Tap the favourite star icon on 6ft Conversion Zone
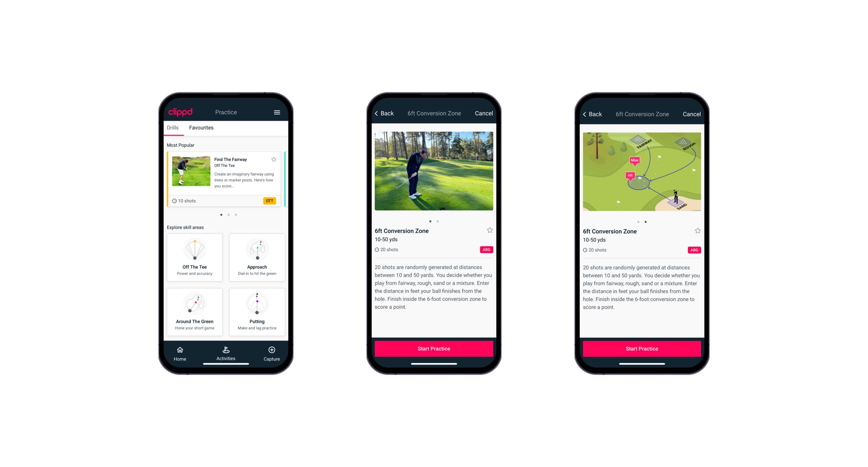This screenshot has height=467, width=868. pos(490,231)
